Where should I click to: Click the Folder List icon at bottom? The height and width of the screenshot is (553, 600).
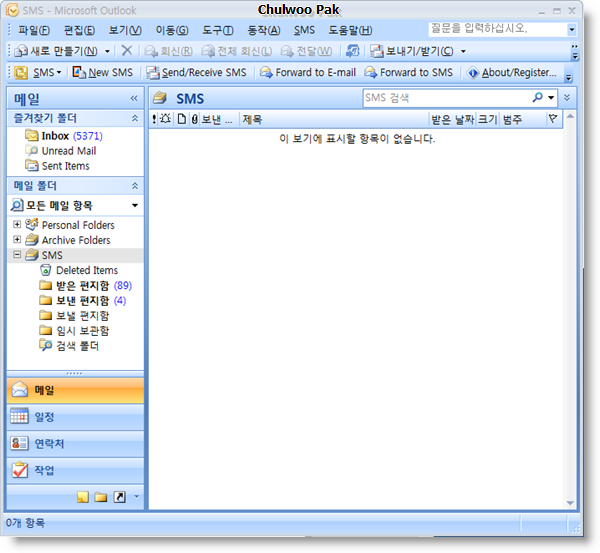[x=101, y=497]
